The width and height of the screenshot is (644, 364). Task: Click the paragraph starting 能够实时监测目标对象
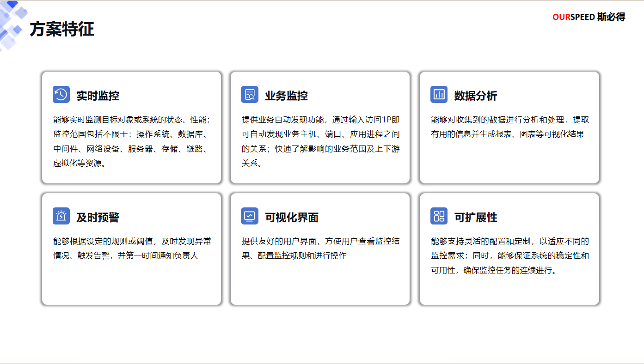click(x=132, y=141)
